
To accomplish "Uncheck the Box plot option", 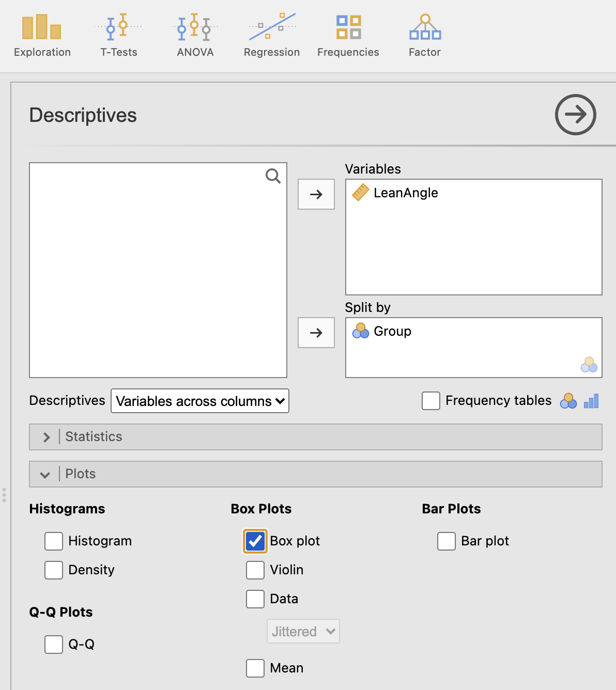I will coord(255,541).
